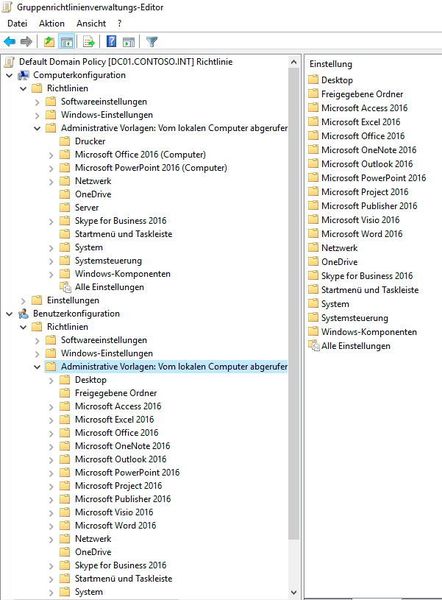
Task: Open Startmenü und Taskleiste in right pane
Action: click(370, 290)
